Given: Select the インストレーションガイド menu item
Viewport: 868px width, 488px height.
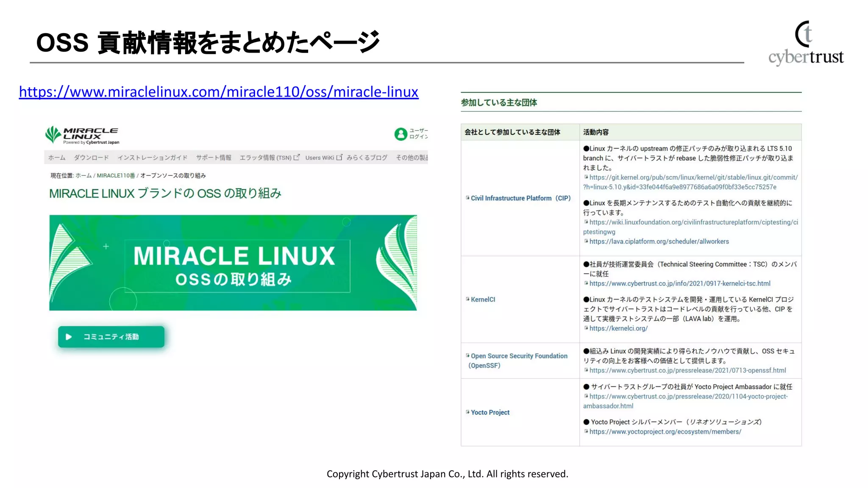Looking at the screenshot, I should [x=153, y=158].
